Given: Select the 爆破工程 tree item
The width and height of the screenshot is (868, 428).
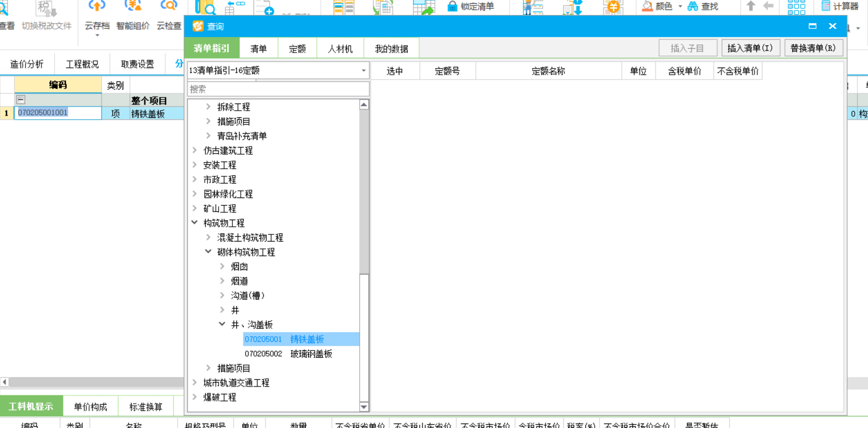Looking at the screenshot, I should point(220,397).
